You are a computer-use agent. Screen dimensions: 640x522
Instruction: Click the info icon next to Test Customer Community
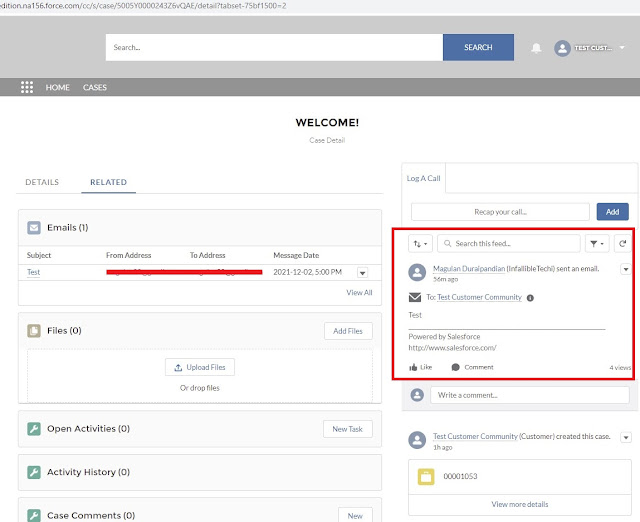[x=530, y=298]
